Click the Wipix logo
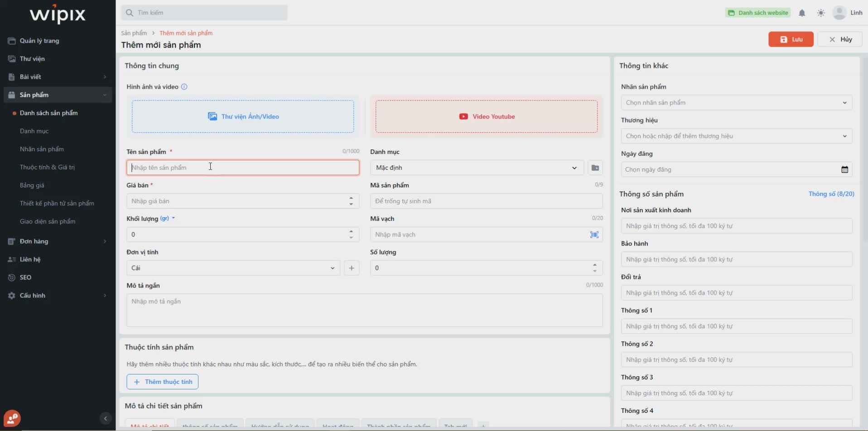The image size is (868, 431). (x=58, y=14)
